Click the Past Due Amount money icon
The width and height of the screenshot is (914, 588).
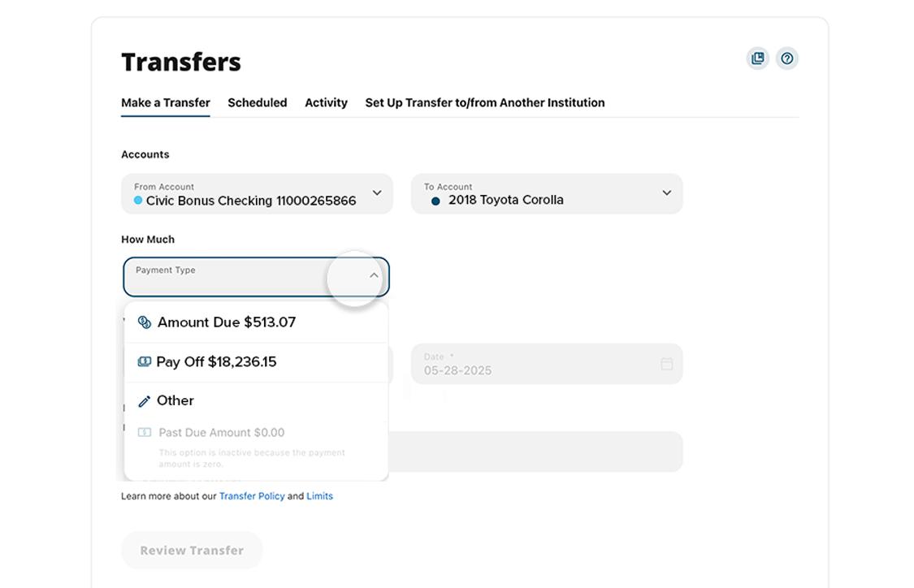tap(144, 432)
